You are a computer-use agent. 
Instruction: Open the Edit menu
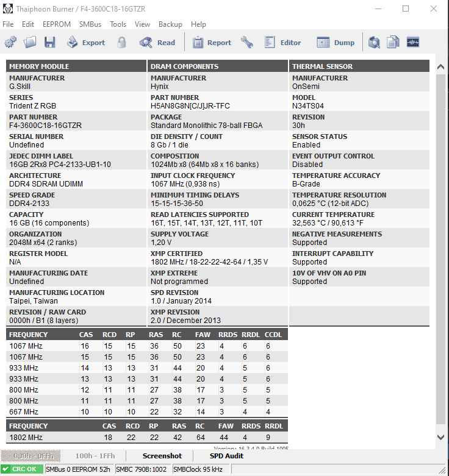click(28, 24)
